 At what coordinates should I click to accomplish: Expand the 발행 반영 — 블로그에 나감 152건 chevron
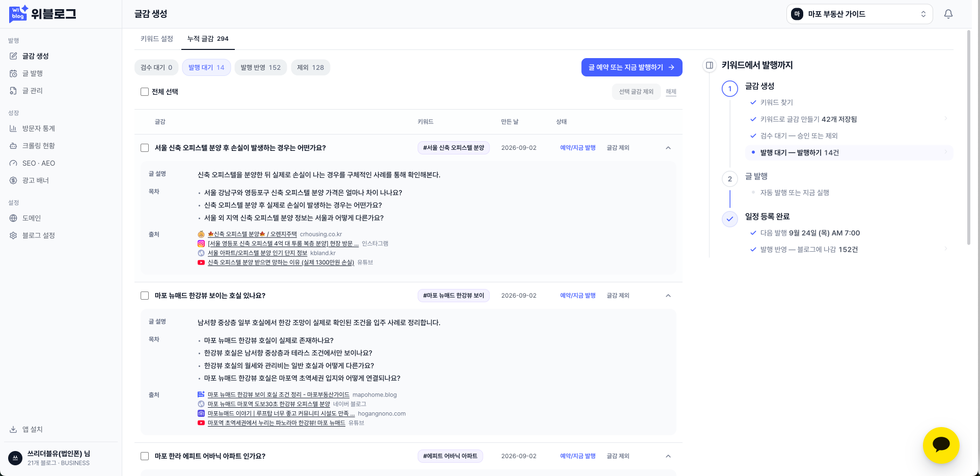(x=946, y=249)
